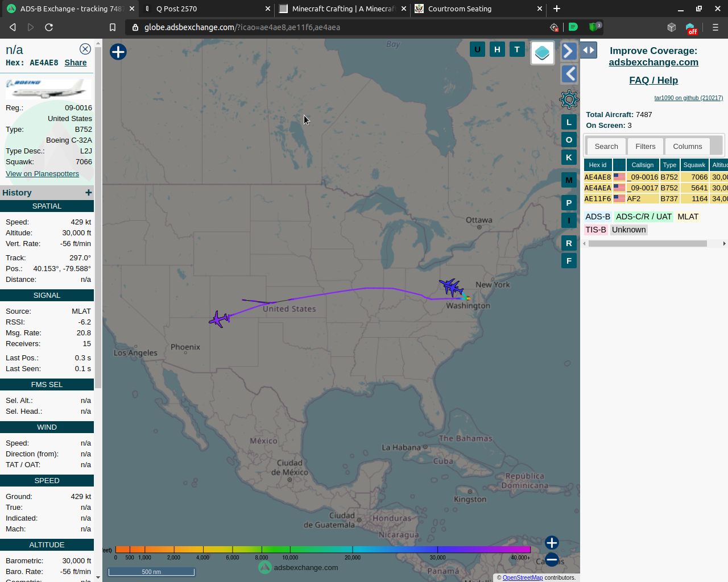
Task: Reload the page
Action: click(x=49, y=27)
